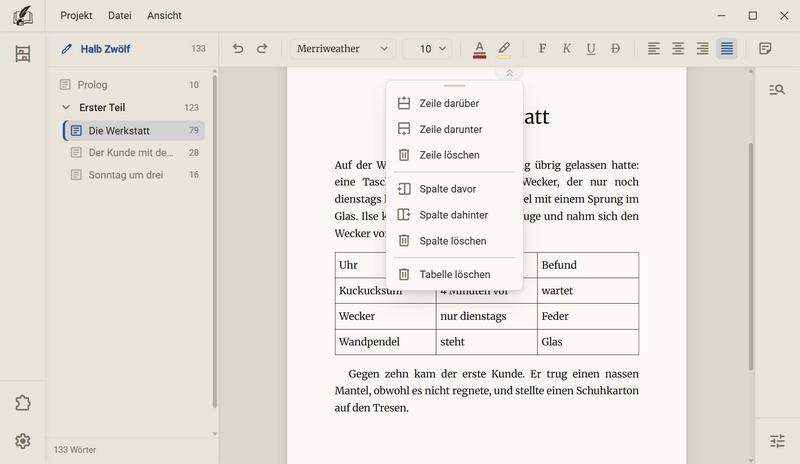This screenshot has width=800, height=464.
Task: Click the 133 Wörter status text
Action: pos(75,450)
